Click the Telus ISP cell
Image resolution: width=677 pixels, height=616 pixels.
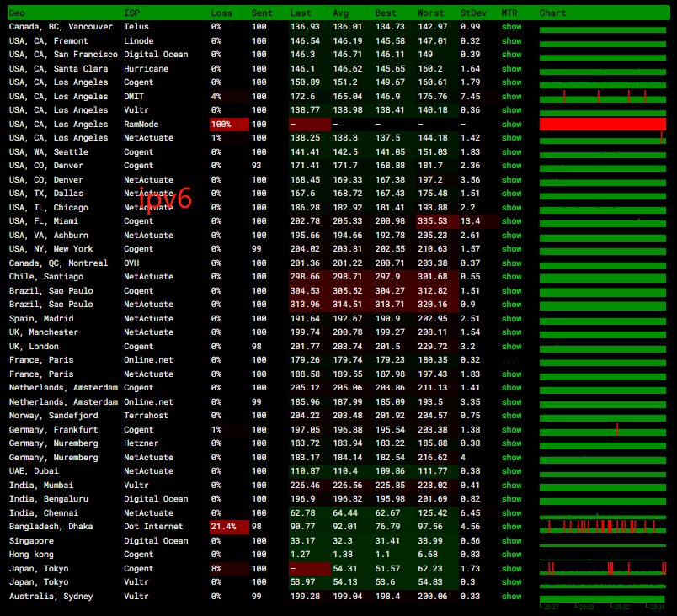(x=136, y=27)
